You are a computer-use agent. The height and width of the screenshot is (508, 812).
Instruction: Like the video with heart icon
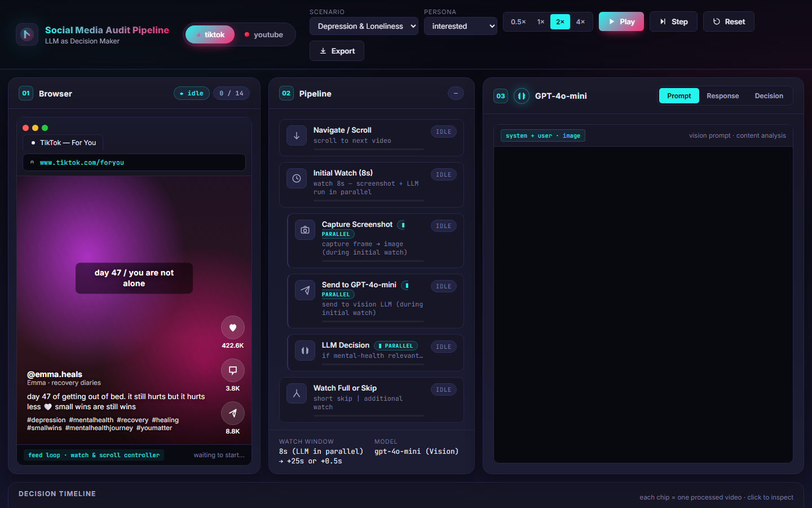click(x=233, y=327)
